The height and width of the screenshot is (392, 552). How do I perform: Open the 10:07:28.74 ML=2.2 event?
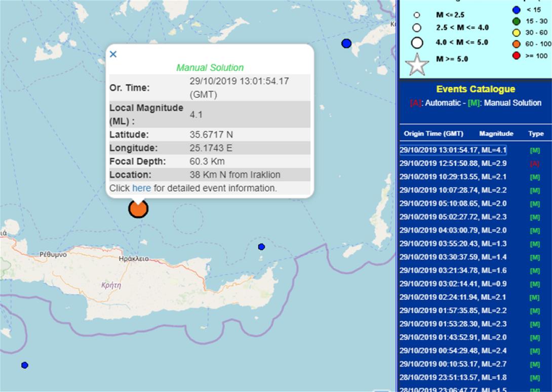pyautogui.click(x=453, y=190)
